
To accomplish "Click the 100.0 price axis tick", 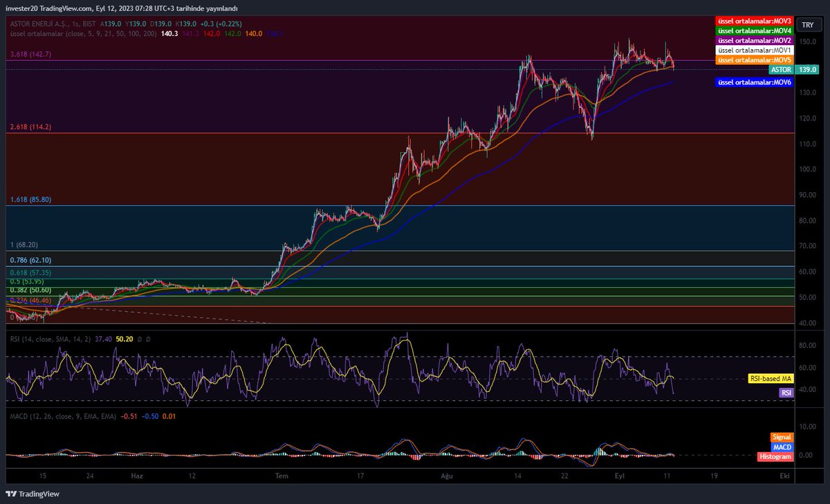I will click(x=806, y=169).
